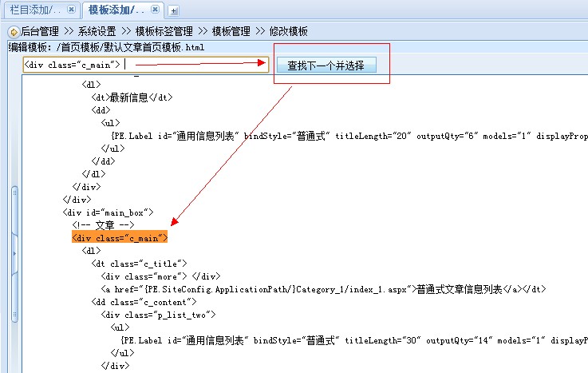The height and width of the screenshot is (373, 588).
Task: Go to 系统设置 in breadcrumb
Action: coord(97,31)
